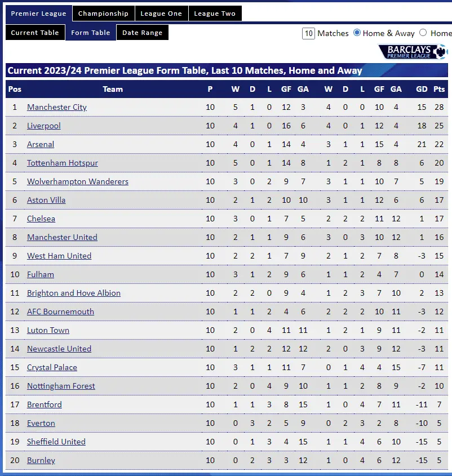Open Tottenham Hotspur team page
This screenshot has width=452, height=476.
coord(63,163)
